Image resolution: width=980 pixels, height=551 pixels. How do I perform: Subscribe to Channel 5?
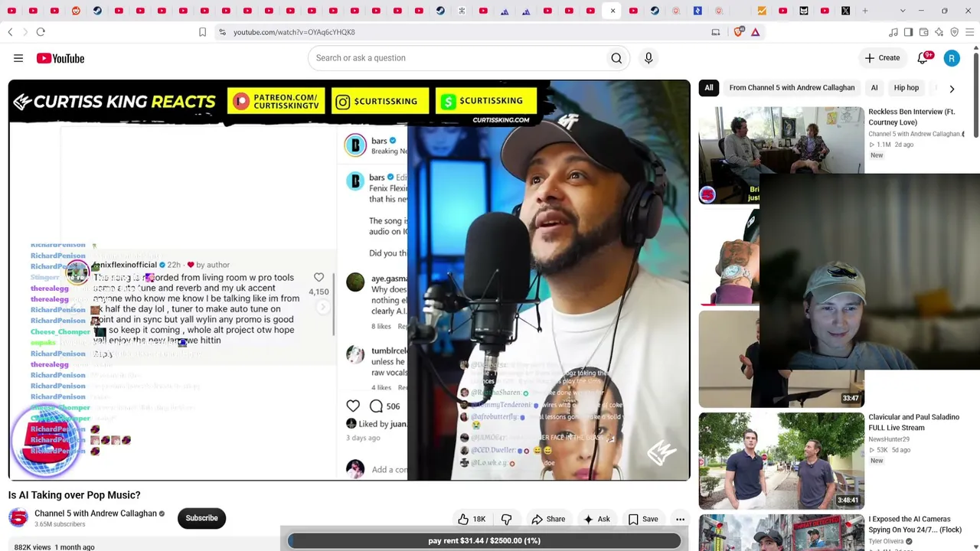(201, 518)
